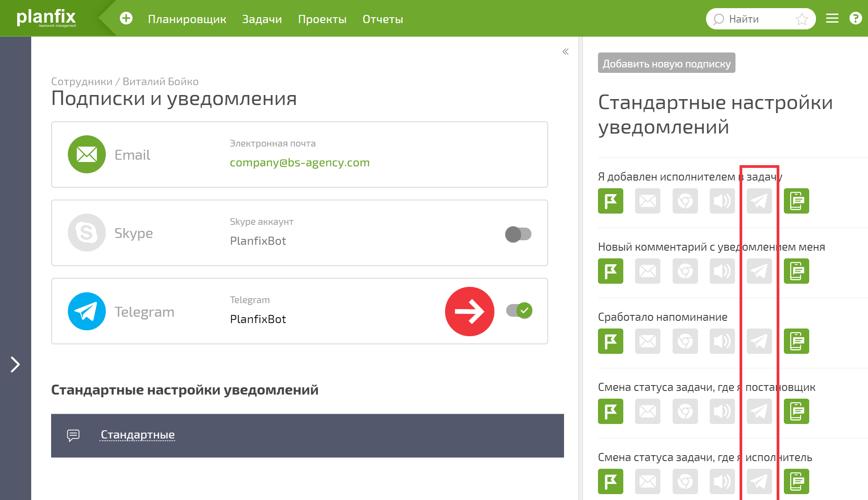
Task: Toggle email icon for 'Новый комментарий'
Action: point(648,271)
